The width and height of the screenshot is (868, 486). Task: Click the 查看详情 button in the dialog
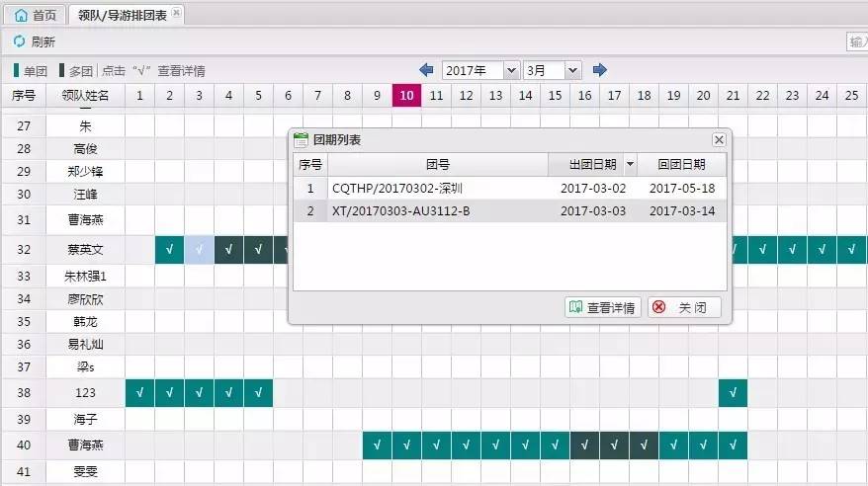(603, 307)
